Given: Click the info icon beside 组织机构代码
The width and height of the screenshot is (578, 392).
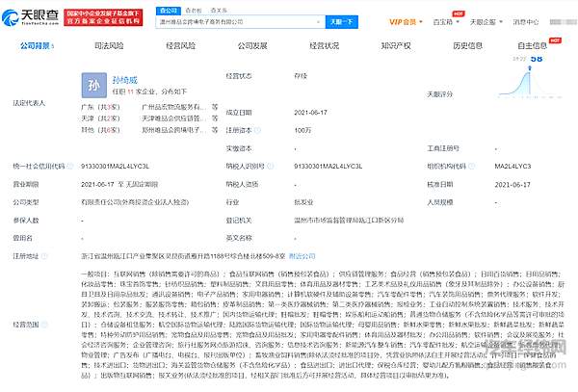Looking at the screenshot, I should (x=471, y=167).
